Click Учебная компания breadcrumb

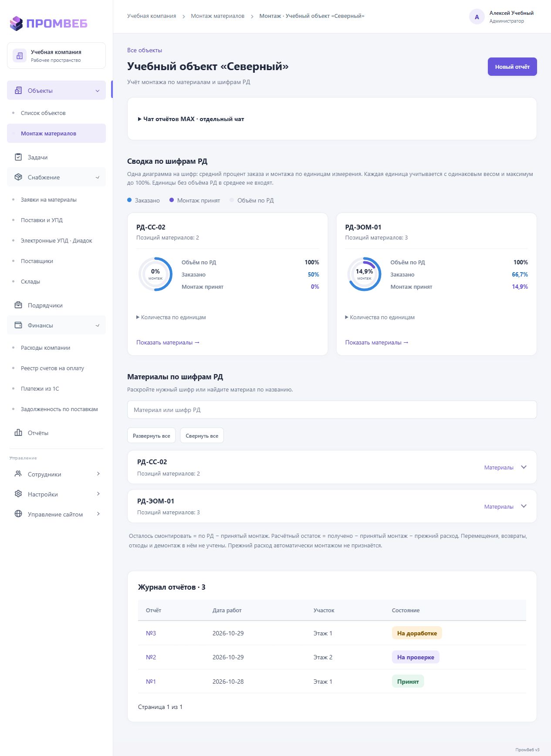click(152, 16)
